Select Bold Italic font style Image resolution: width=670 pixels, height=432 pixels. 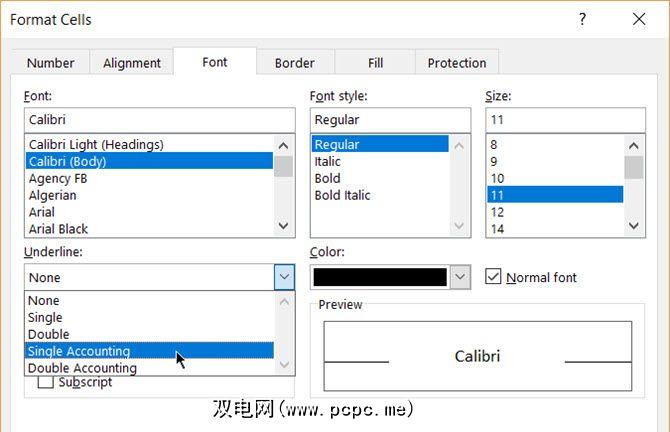(x=342, y=195)
